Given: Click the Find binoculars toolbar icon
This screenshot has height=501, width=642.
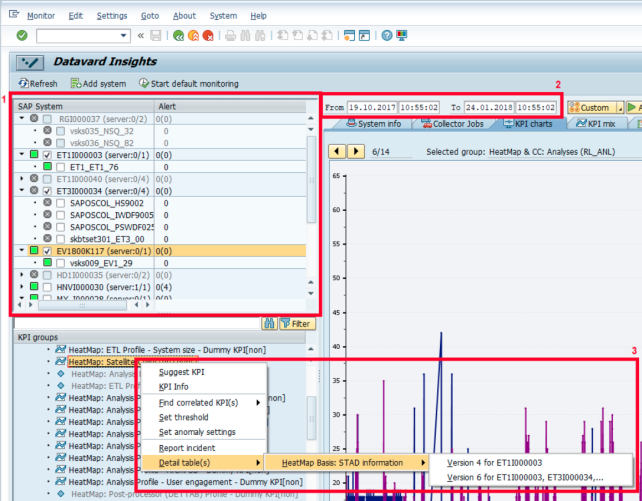Looking at the screenshot, I should coord(245,36).
